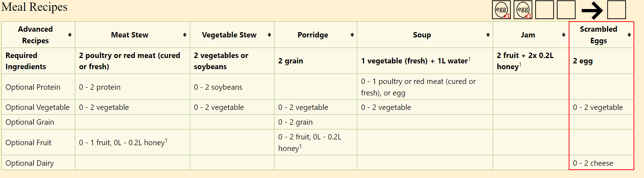Click the Meal Recipes heading
This screenshot has width=644, height=178.
(35, 7)
